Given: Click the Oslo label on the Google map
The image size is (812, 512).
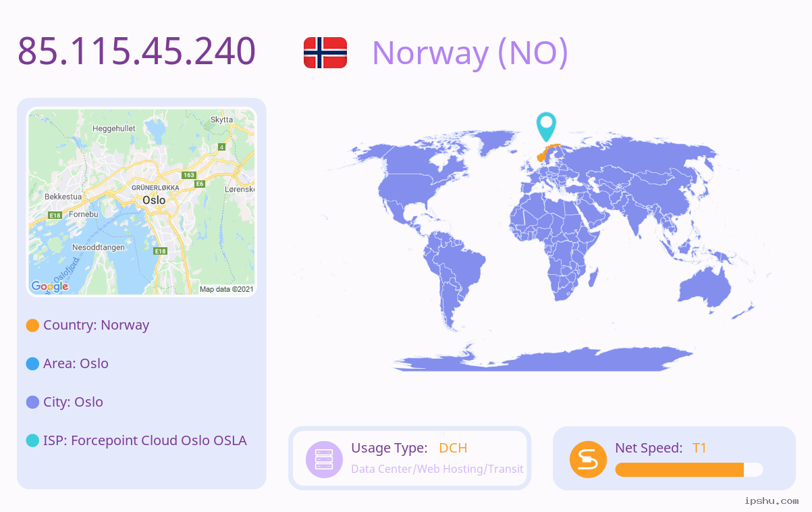Looking at the screenshot, I should click(x=154, y=201).
